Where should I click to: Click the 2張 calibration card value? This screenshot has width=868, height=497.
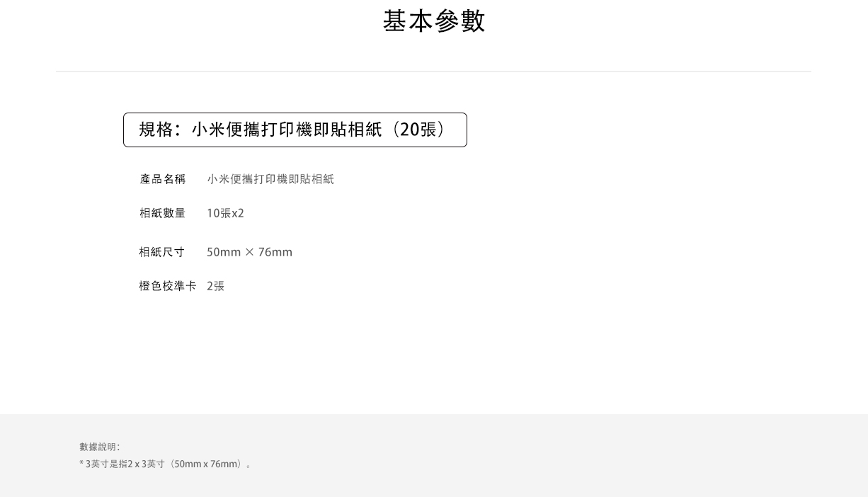point(215,287)
